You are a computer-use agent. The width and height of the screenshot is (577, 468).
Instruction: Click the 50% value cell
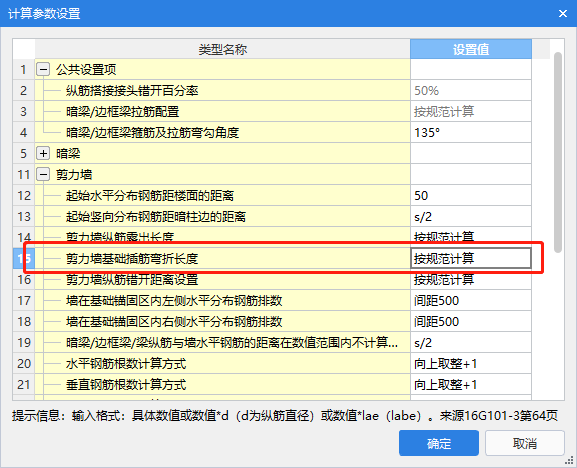pyautogui.click(x=471, y=90)
